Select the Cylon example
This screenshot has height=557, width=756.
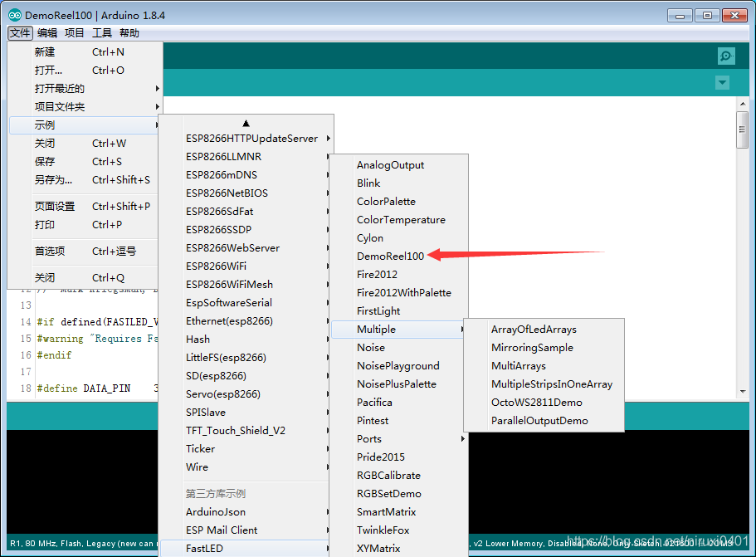tap(399, 238)
